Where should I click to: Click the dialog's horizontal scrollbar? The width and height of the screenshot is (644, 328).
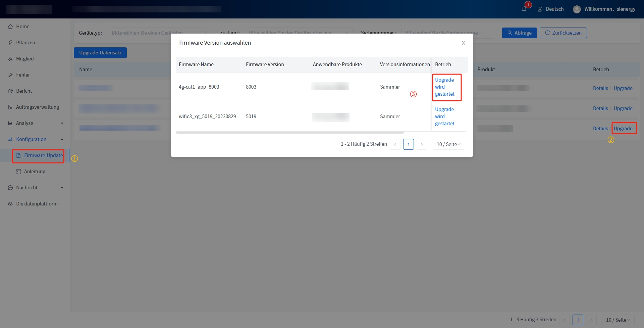click(x=289, y=133)
